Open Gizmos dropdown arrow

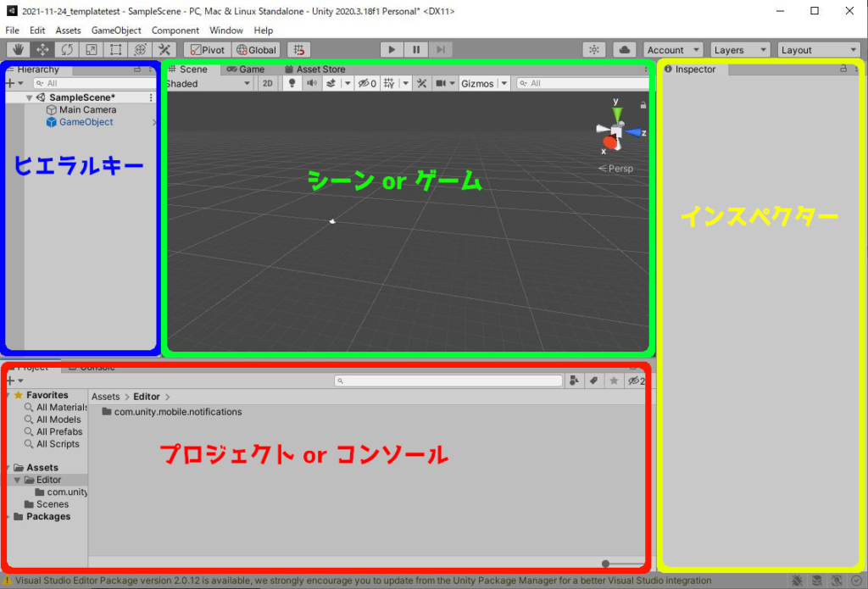(x=504, y=84)
